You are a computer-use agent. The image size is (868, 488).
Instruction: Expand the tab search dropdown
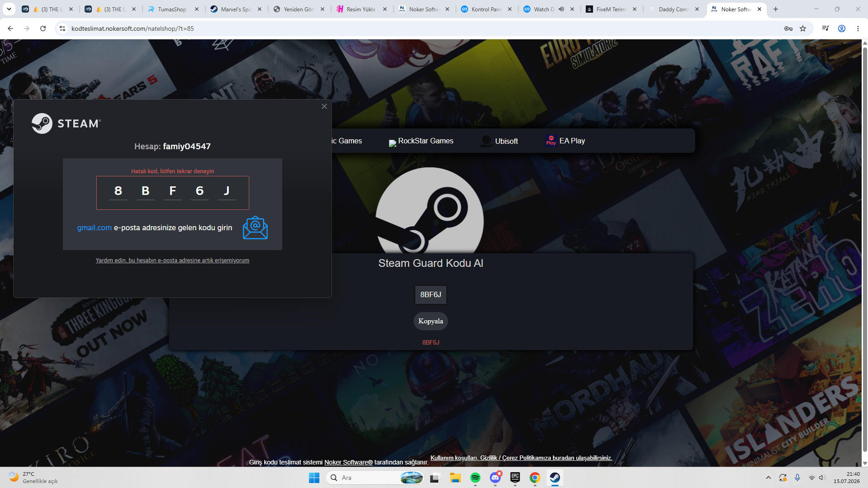[x=9, y=9]
